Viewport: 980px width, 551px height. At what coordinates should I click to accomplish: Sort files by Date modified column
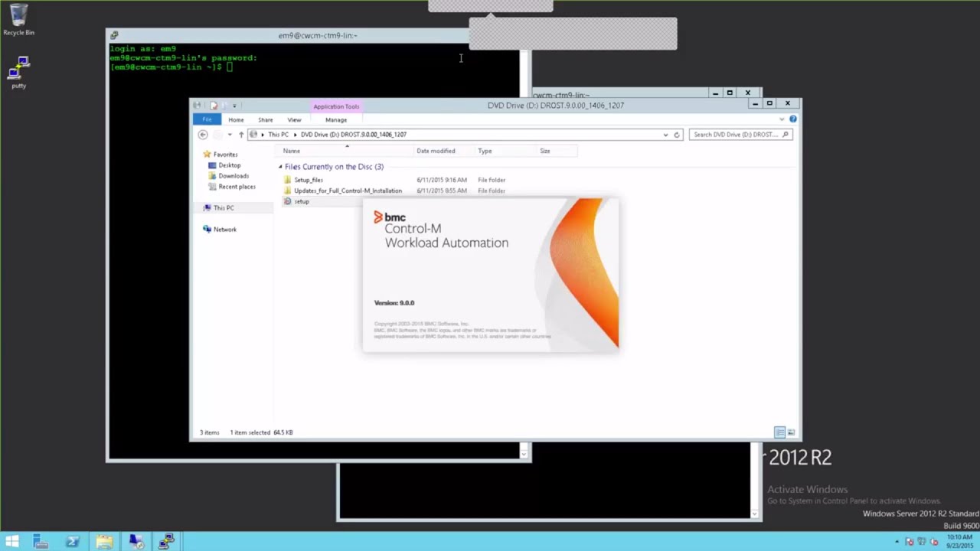pyautogui.click(x=444, y=151)
